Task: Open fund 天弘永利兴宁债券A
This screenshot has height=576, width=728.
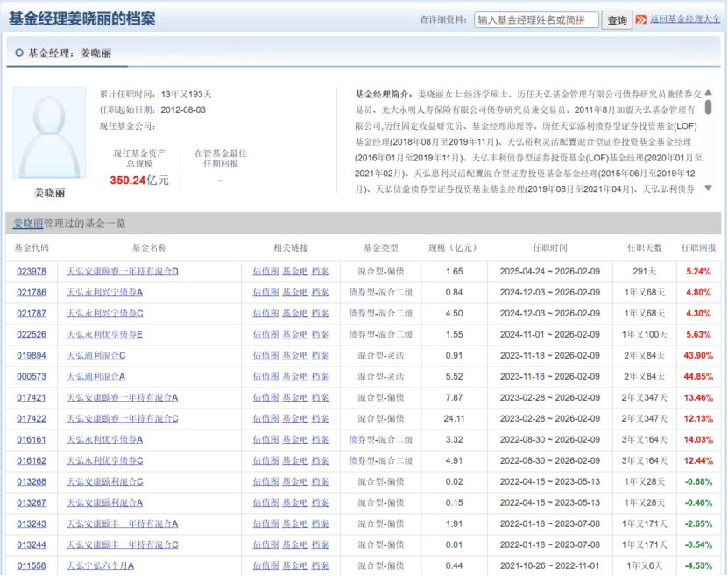Action: pos(104,293)
